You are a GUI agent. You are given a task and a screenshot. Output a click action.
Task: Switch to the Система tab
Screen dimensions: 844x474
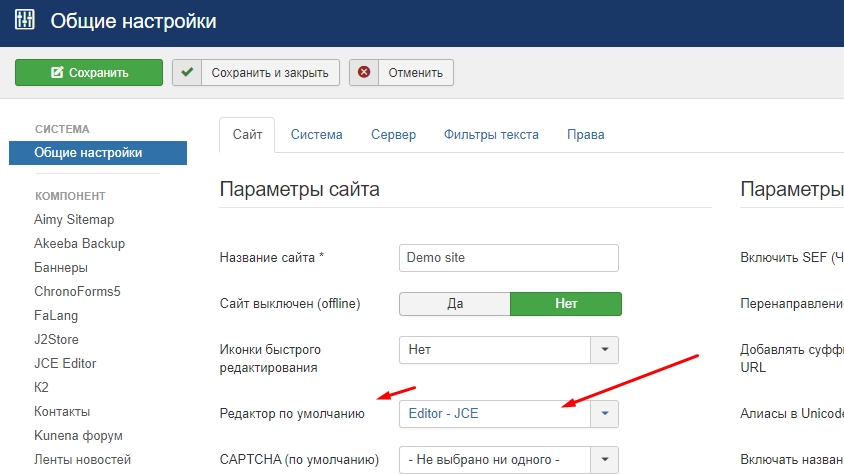(316, 134)
